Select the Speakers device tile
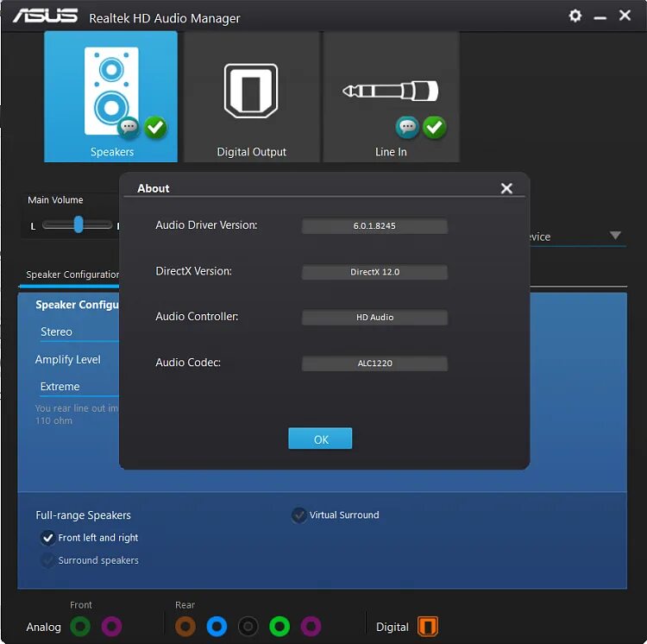Screen dimensions: 647x644 coord(110,97)
